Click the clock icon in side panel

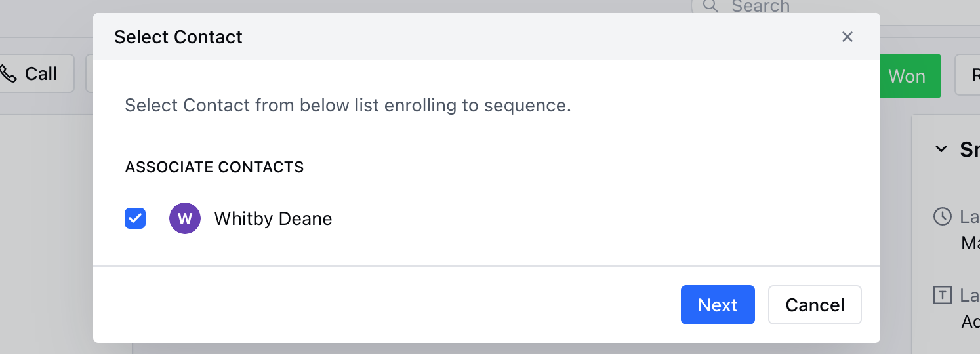click(942, 217)
